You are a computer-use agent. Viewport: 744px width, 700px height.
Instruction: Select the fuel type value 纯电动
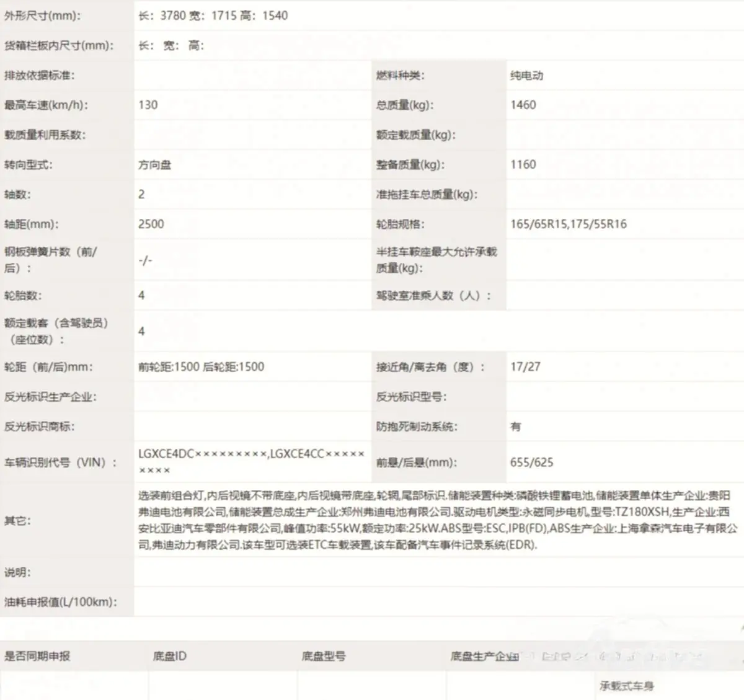526,75
